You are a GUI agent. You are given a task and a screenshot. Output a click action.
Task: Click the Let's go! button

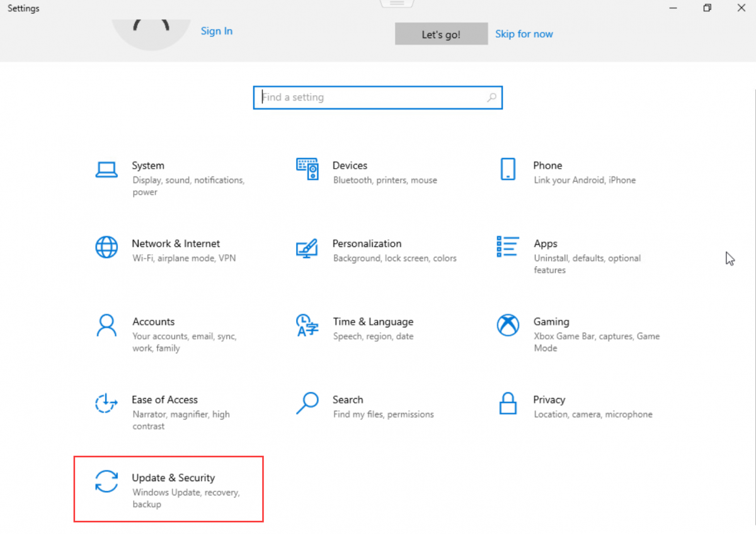441,34
